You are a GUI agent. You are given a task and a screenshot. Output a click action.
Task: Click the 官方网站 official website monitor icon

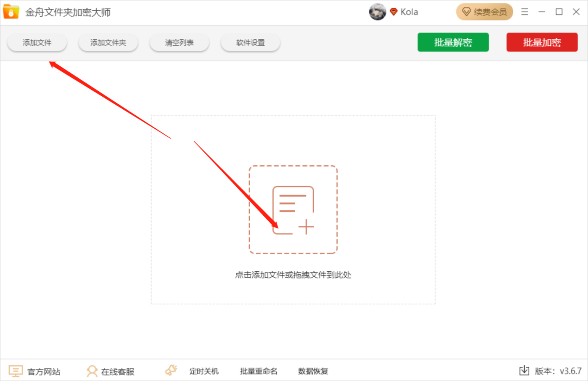tap(15, 370)
